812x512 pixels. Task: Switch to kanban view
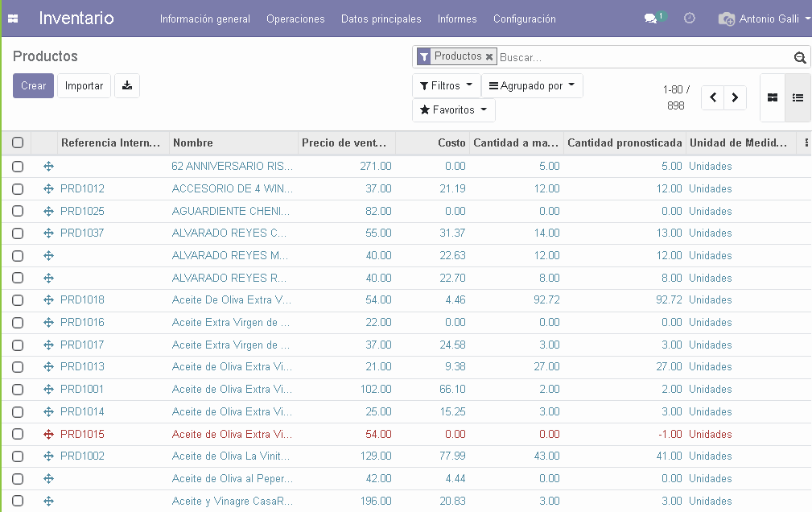(773, 98)
